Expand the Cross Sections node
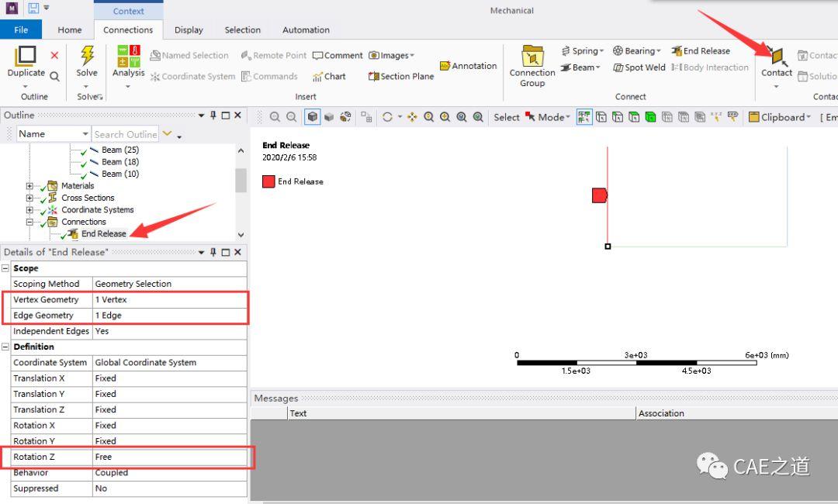838x504 pixels. coord(29,198)
